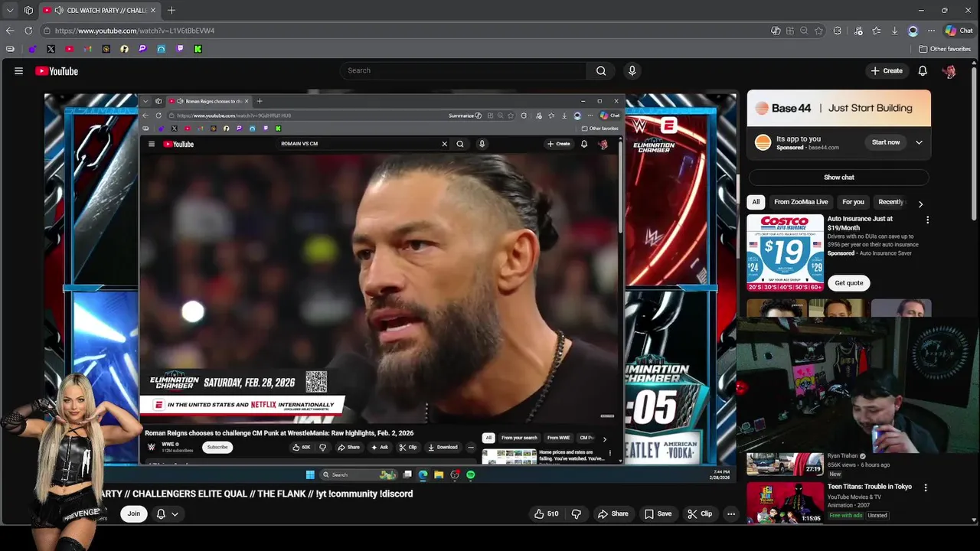Image resolution: width=980 pixels, height=551 pixels.
Task: Open the Costco Auto Insurance ad thumbnail
Action: [x=785, y=253]
